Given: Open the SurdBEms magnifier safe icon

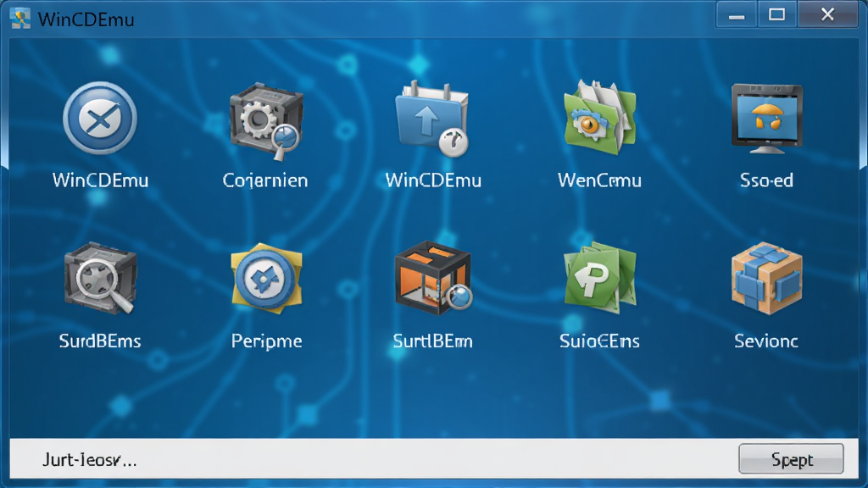Looking at the screenshot, I should (100, 278).
